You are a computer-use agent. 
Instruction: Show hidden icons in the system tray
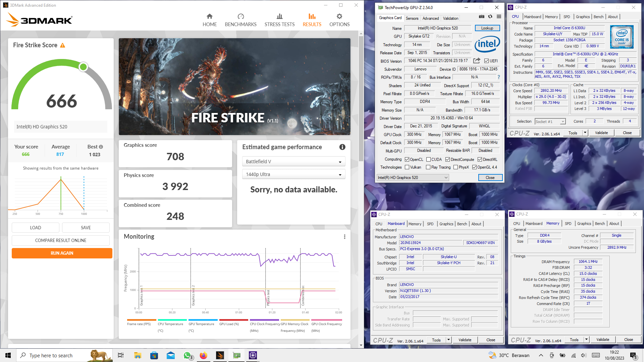click(x=541, y=355)
